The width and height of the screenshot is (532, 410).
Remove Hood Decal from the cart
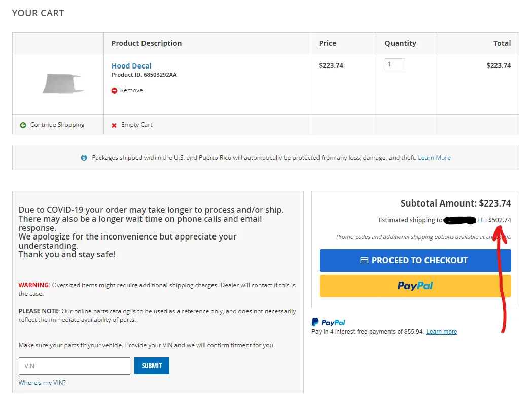131,90
